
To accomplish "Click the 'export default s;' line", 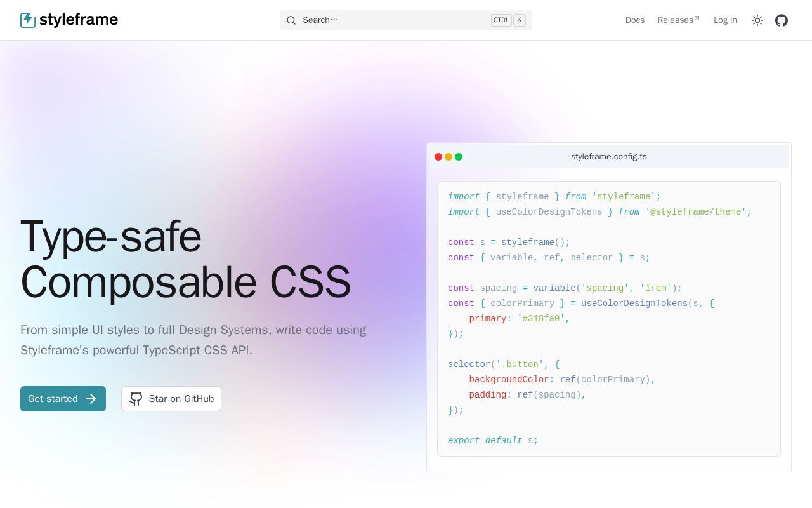I will 493,441.
